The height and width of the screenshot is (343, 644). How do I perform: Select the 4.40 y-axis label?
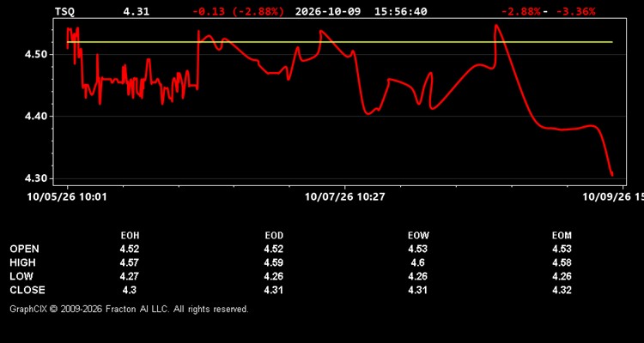pyautogui.click(x=36, y=117)
